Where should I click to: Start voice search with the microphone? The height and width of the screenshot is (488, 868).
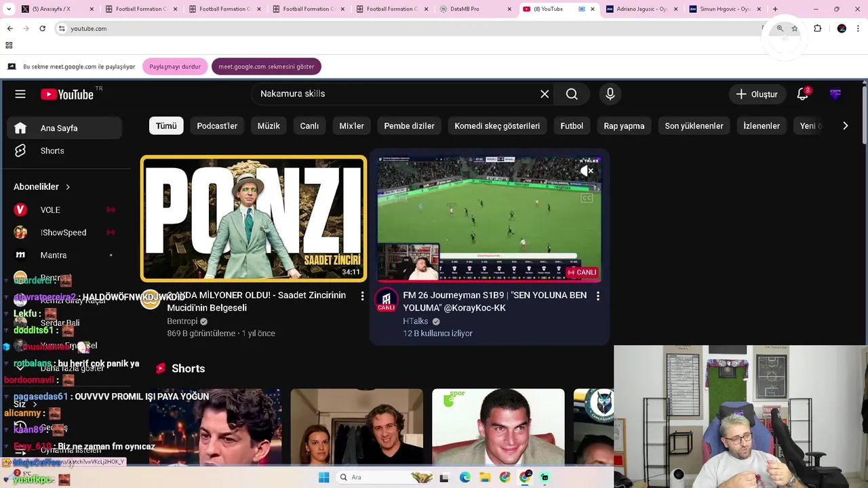(610, 94)
